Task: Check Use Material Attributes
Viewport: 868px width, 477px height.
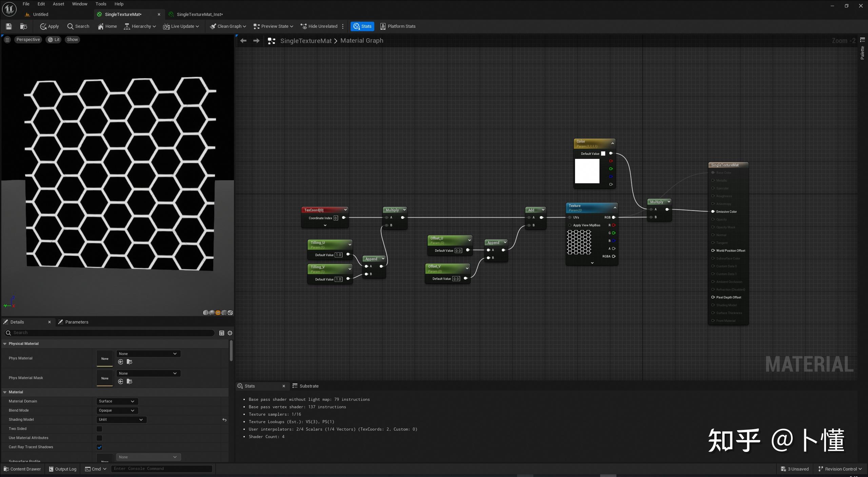Action: [99, 438]
